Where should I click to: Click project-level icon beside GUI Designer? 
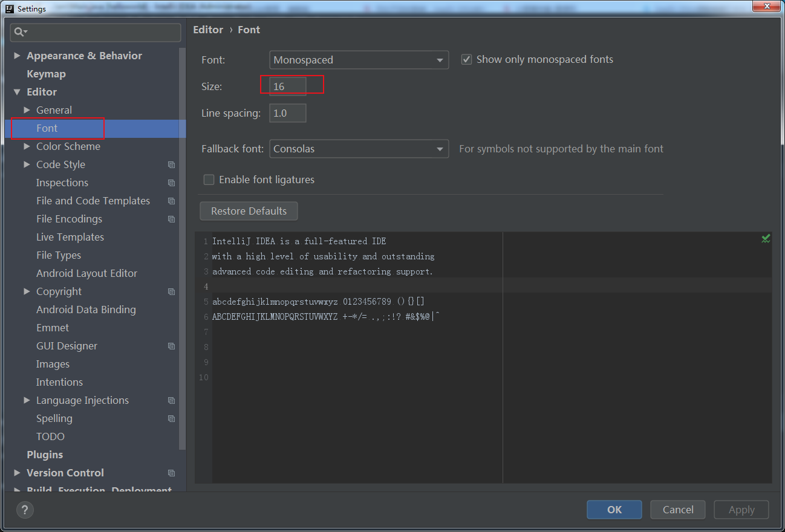[172, 346]
